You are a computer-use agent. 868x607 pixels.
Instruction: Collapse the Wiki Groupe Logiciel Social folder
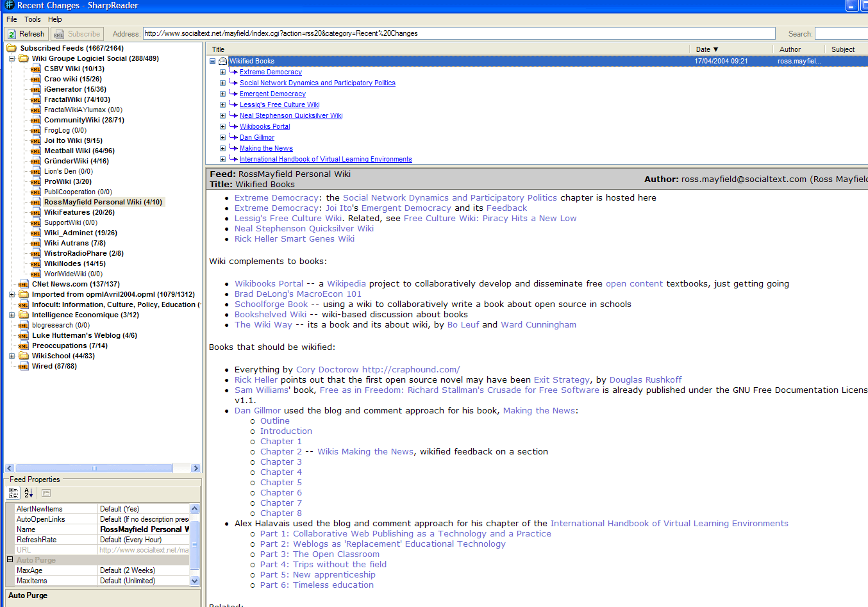[x=12, y=58]
